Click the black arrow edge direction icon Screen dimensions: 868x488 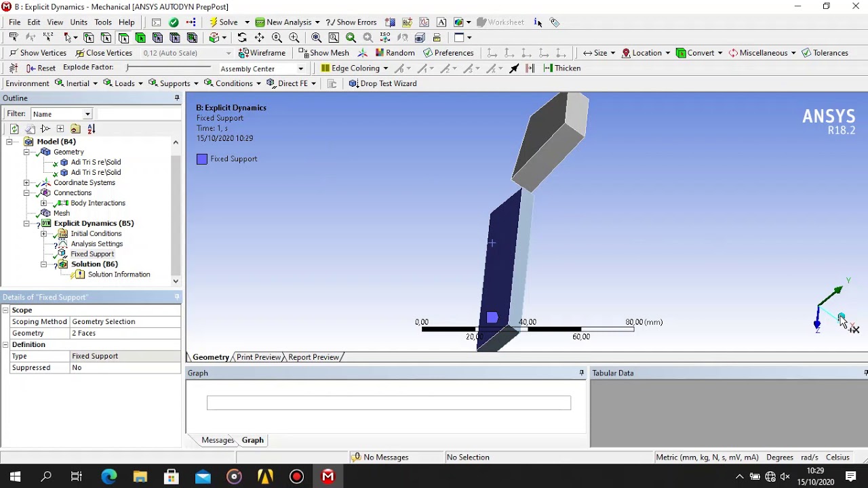(514, 68)
